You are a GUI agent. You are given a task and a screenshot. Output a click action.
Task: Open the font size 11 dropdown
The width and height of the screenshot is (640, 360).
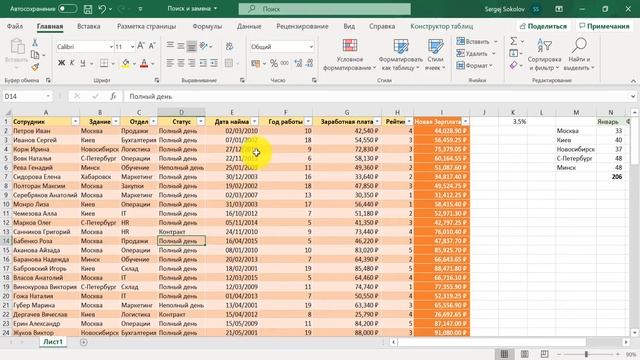132,47
